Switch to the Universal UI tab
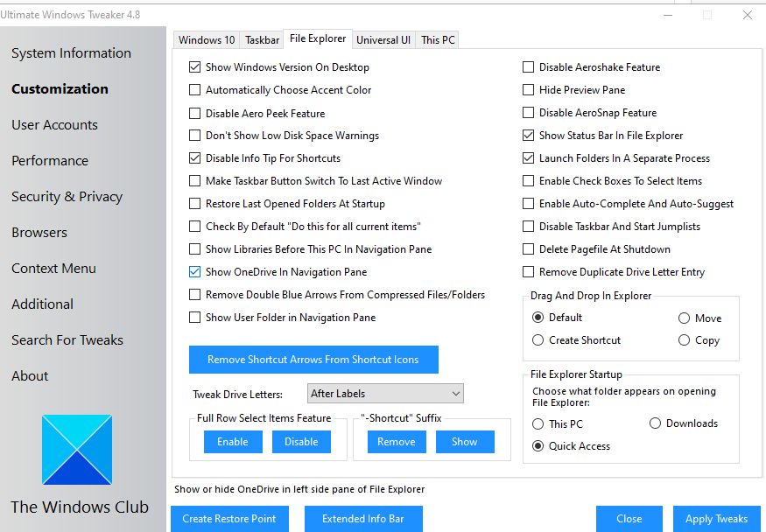The height and width of the screenshot is (532, 766). [383, 40]
